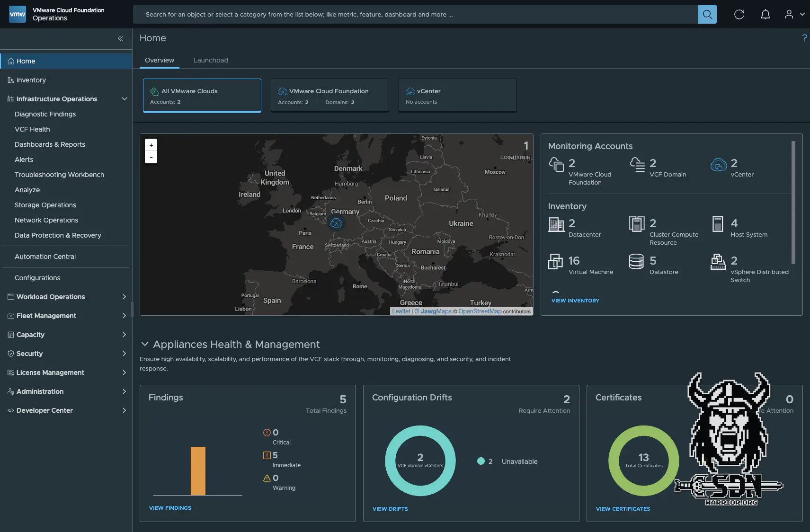Collapse the left navigation sidebar
Viewport: 810px width, 532px height.
120,38
